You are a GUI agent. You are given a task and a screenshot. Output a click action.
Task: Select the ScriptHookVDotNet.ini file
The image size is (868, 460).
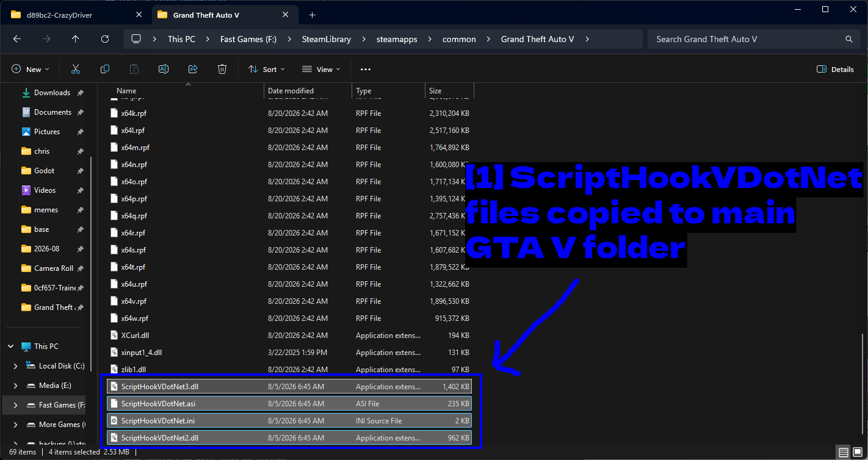click(289, 421)
